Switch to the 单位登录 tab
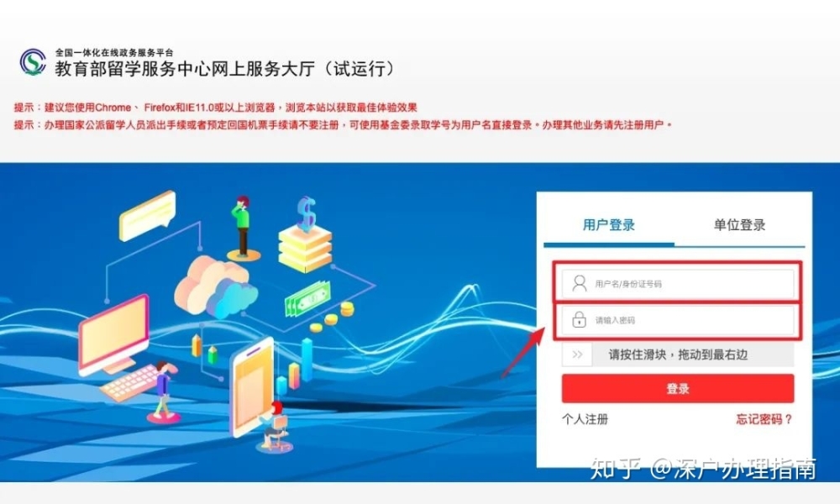 pos(739,225)
